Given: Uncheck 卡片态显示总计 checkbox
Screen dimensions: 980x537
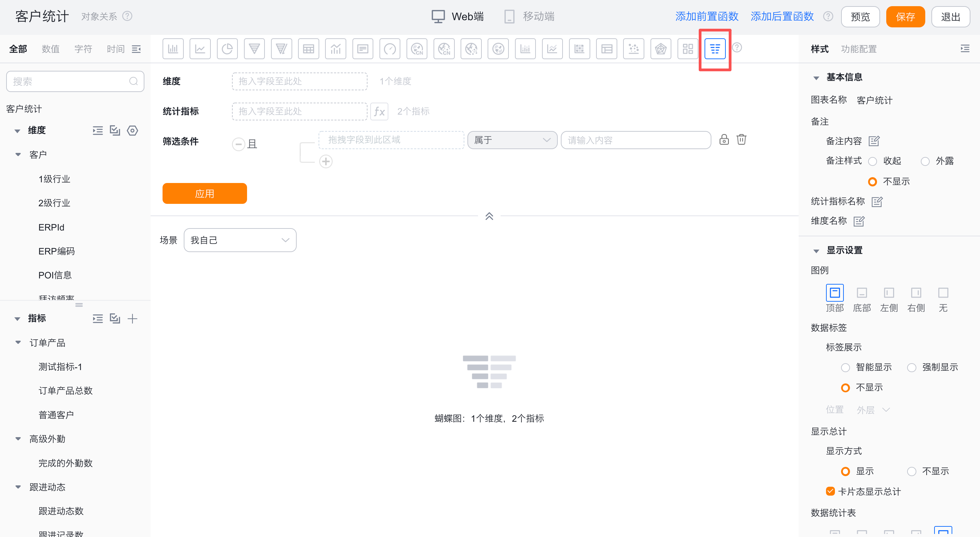Looking at the screenshot, I should (830, 492).
